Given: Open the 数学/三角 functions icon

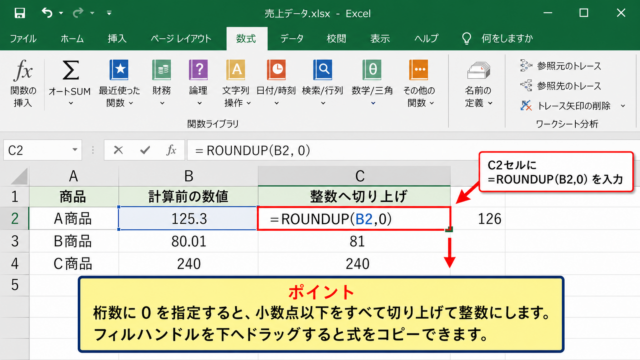Looking at the screenshot, I should pos(372,70).
